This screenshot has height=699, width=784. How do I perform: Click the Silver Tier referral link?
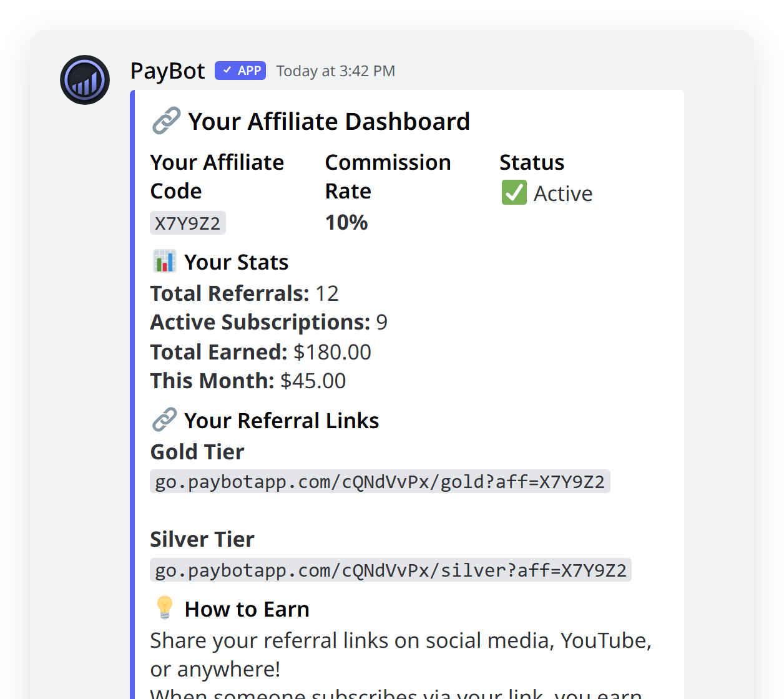(x=390, y=569)
